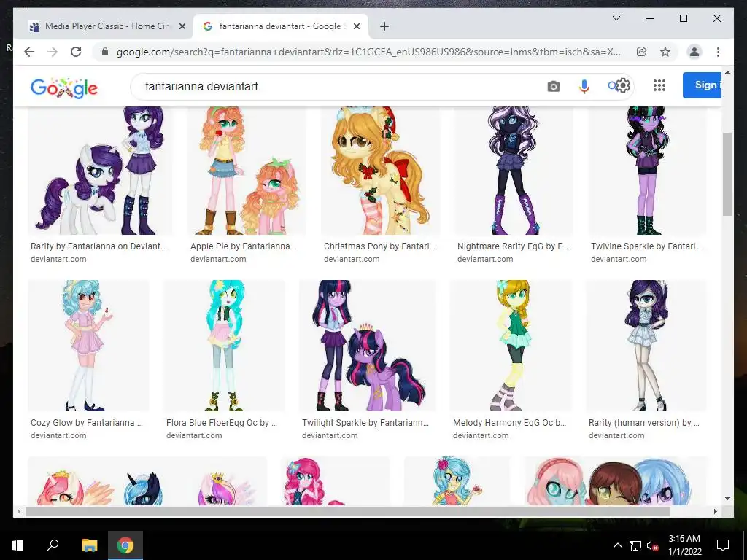Click 'Flora Blue FloerEqg Oc by' title
The width and height of the screenshot is (747, 560).
pyautogui.click(x=222, y=422)
